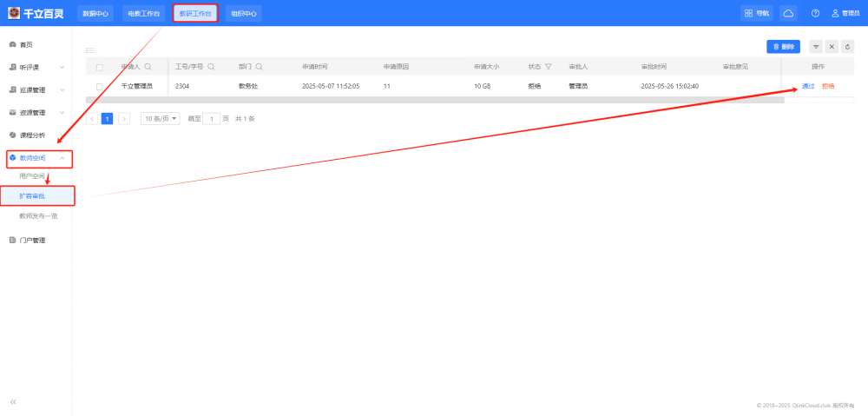868x416 pixels.
Task: Click search icon next to 申请人 column
Action: pos(148,66)
